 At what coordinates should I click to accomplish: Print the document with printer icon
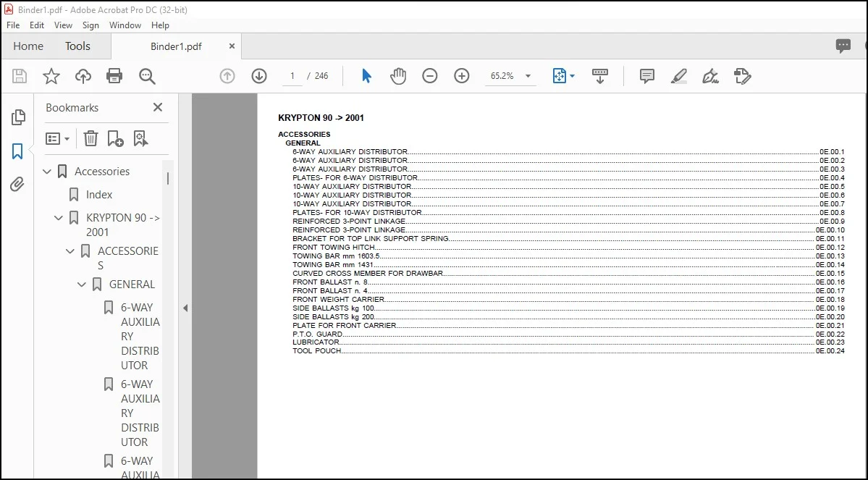pyautogui.click(x=114, y=76)
